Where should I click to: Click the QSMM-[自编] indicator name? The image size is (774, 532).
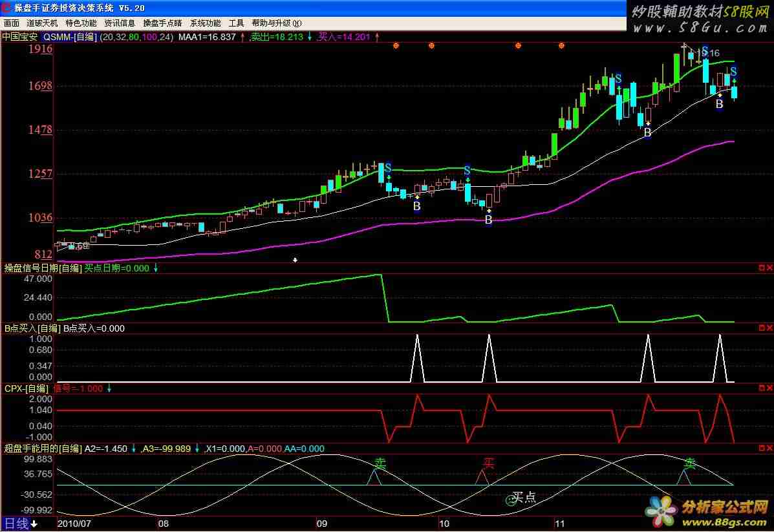tap(70, 37)
